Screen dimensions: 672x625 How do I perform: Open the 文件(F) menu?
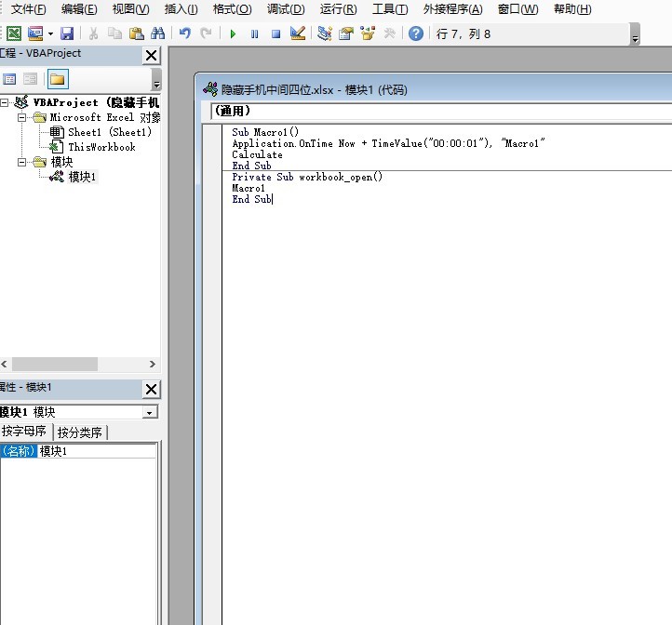(x=28, y=9)
